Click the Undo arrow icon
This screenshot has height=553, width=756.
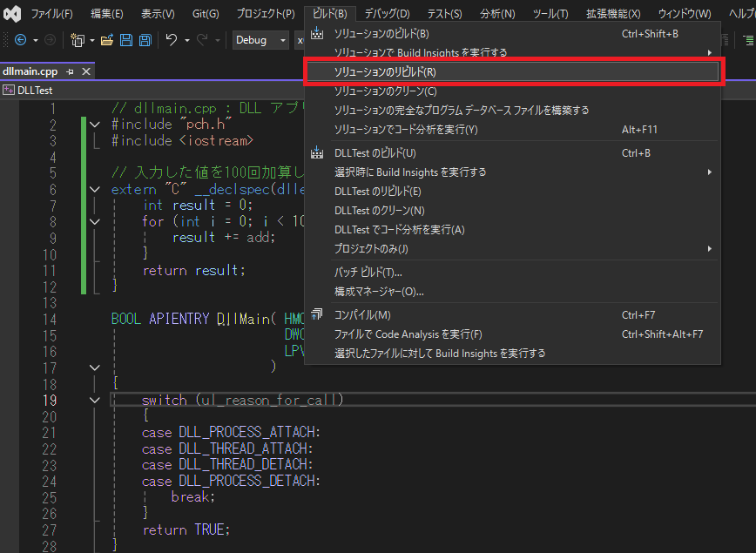pyautogui.click(x=172, y=40)
